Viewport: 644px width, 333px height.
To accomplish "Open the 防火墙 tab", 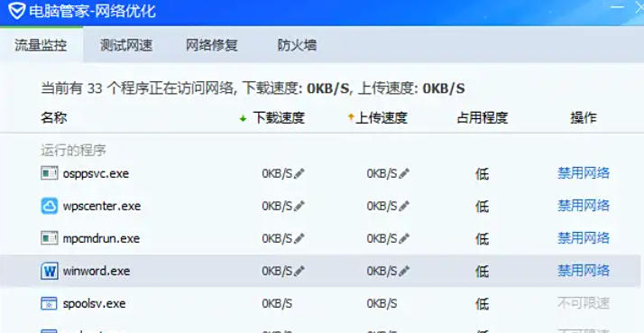I will 297,45.
